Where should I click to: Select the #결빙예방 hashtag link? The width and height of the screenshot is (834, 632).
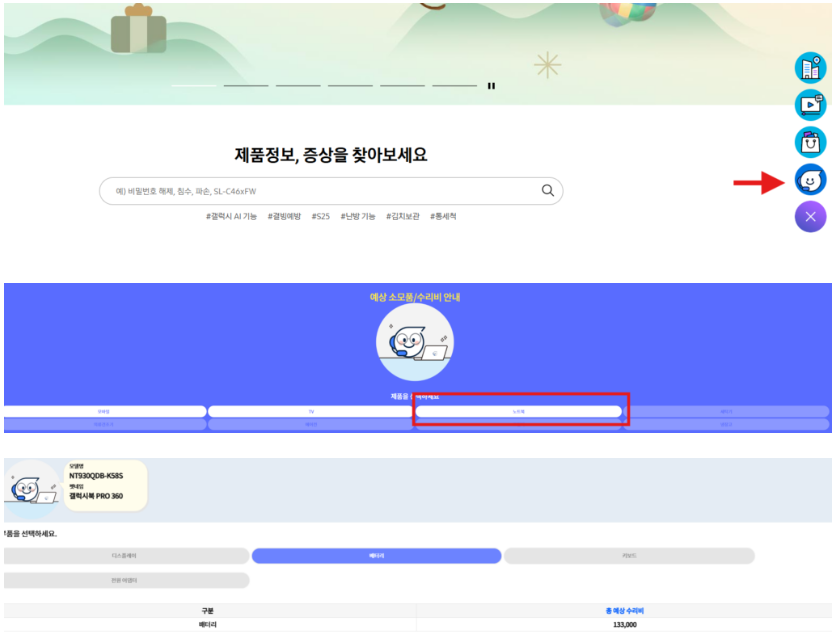(284, 216)
